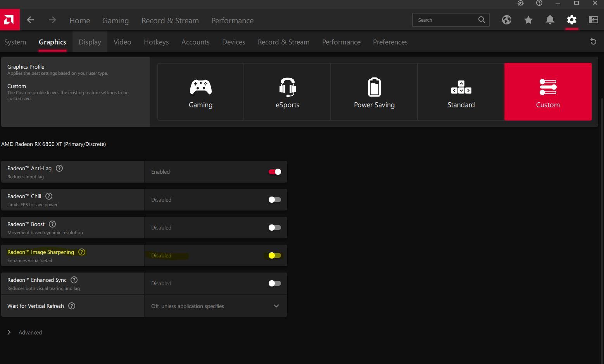Click AMD Radeon RX 6800 XT label
Screen dimensions: 604x364
(x=53, y=144)
